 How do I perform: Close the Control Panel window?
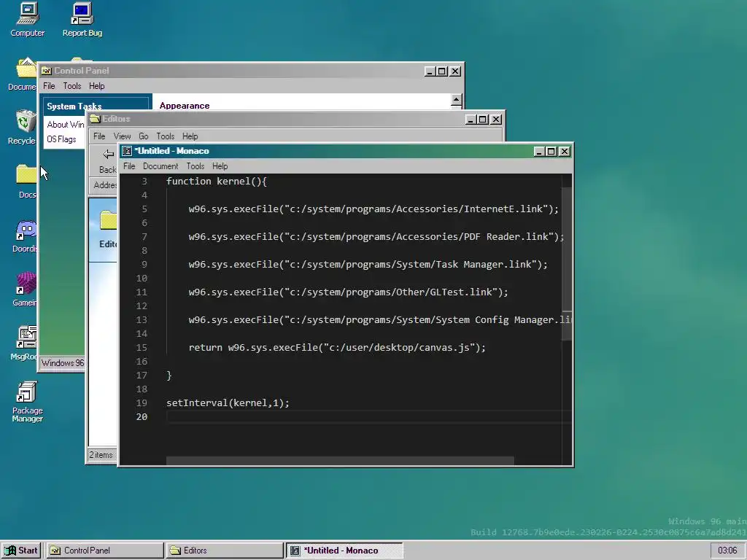tap(455, 71)
